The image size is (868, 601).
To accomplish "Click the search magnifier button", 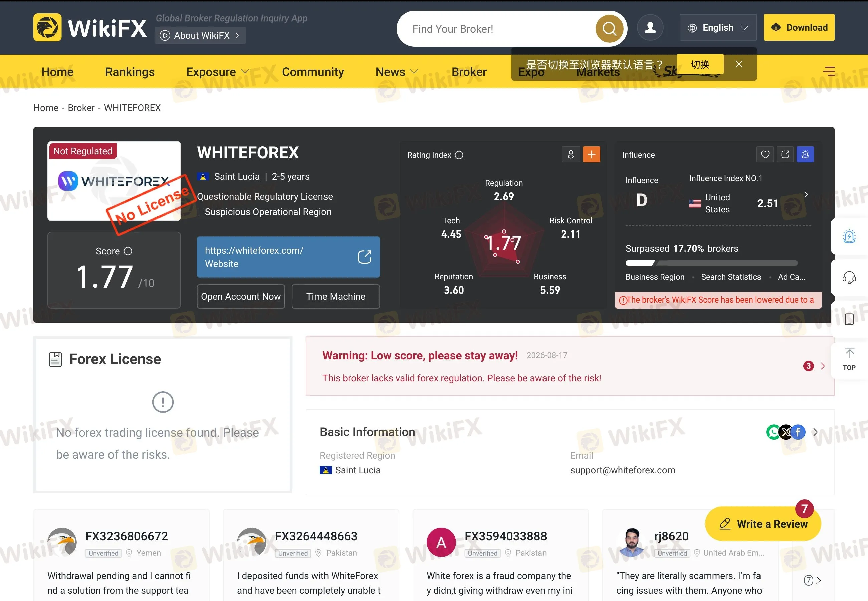I will [x=609, y=29].
